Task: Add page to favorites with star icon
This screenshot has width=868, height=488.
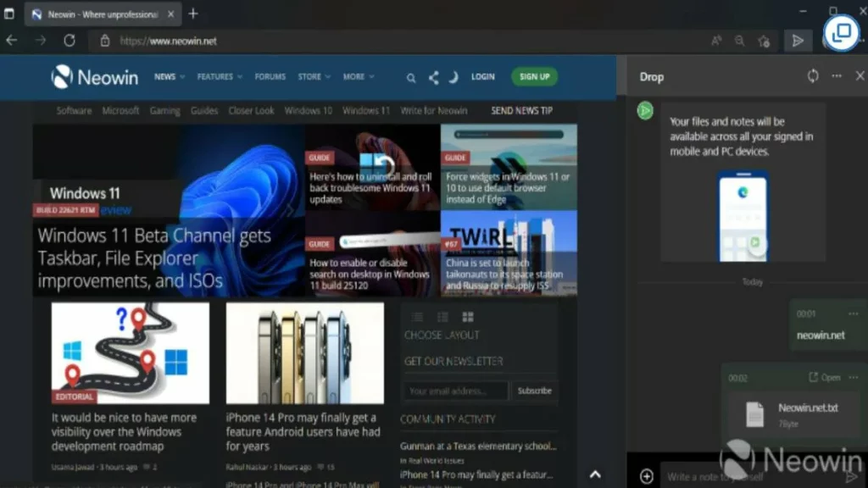Action: [764, 41]
